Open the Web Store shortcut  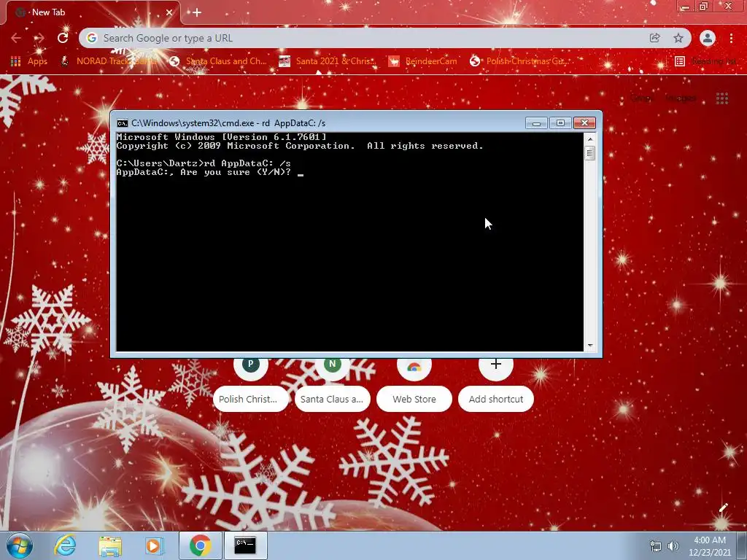coord(414,385)
